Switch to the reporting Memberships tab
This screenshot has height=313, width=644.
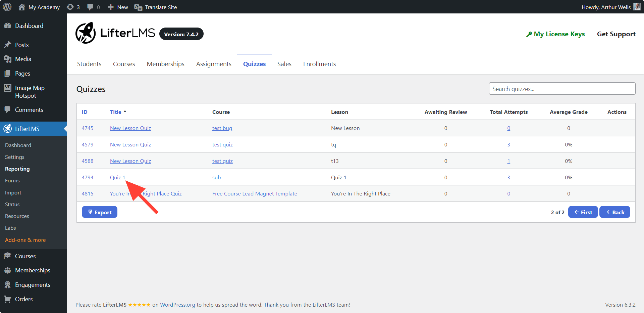[166, 64]
